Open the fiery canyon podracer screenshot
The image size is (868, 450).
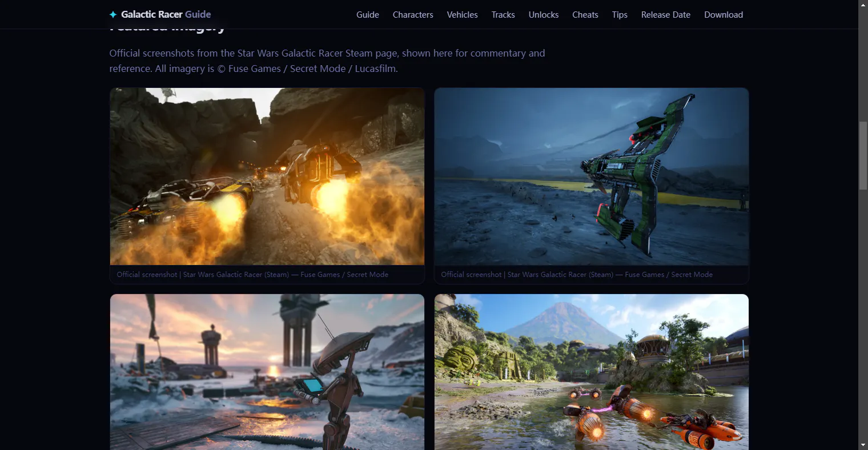point(267,176)
